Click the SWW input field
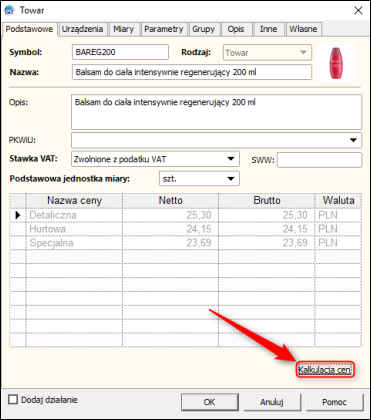Screen dimensions: 371x420 319,160
